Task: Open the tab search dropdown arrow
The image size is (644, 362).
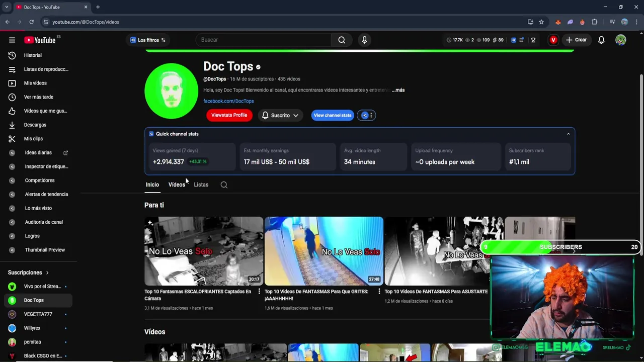Action: click(7, 7)
